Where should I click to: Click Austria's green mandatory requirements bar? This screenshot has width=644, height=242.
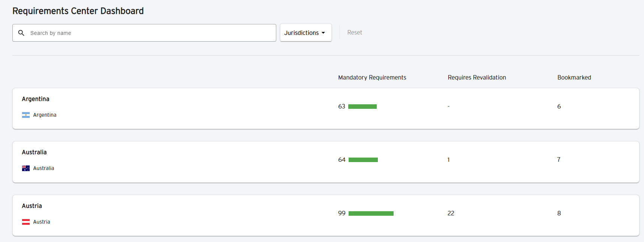[371, 213]
